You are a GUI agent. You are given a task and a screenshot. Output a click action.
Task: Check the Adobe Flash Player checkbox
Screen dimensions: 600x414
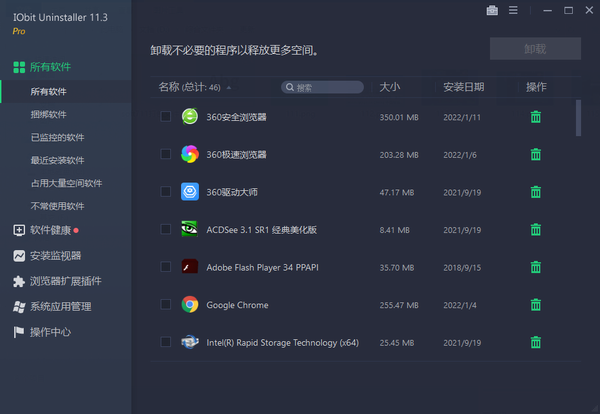click(x=166, y=266)
